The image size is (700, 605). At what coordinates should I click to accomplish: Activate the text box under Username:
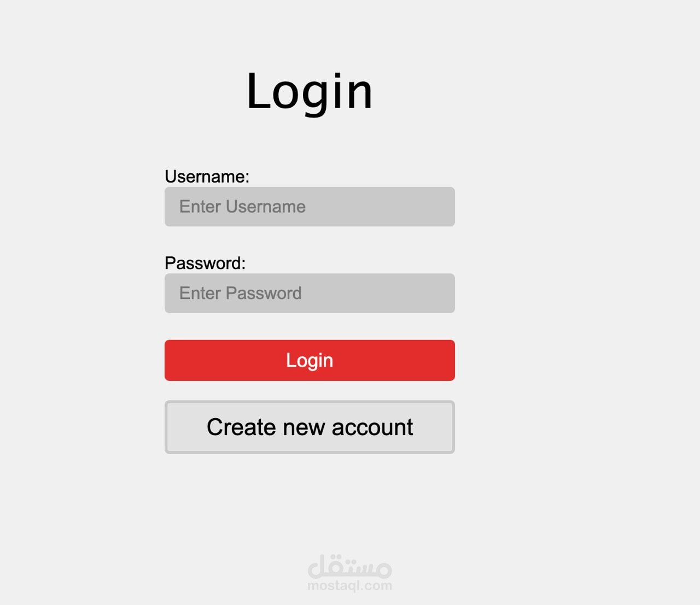tap(310, 207)
